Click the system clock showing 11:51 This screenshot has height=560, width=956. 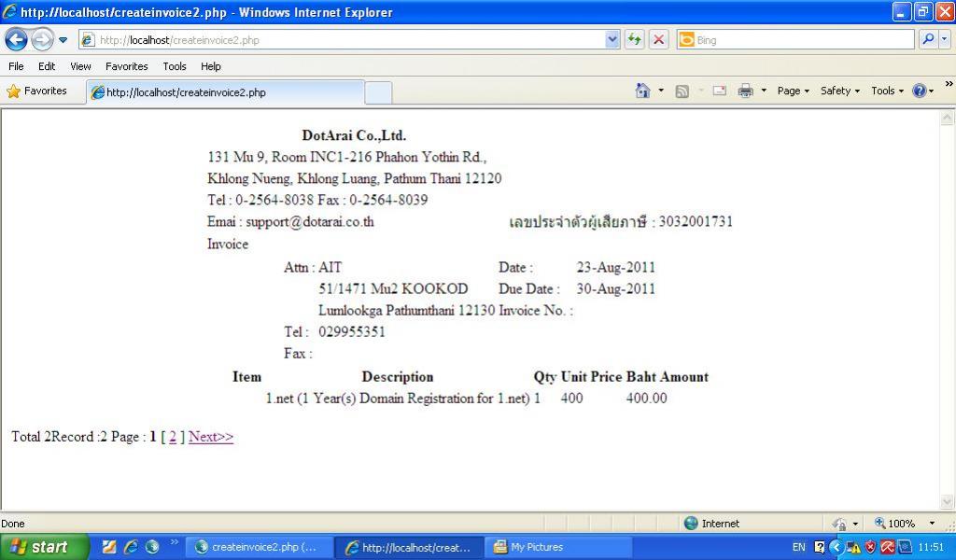tap(931, 547)
